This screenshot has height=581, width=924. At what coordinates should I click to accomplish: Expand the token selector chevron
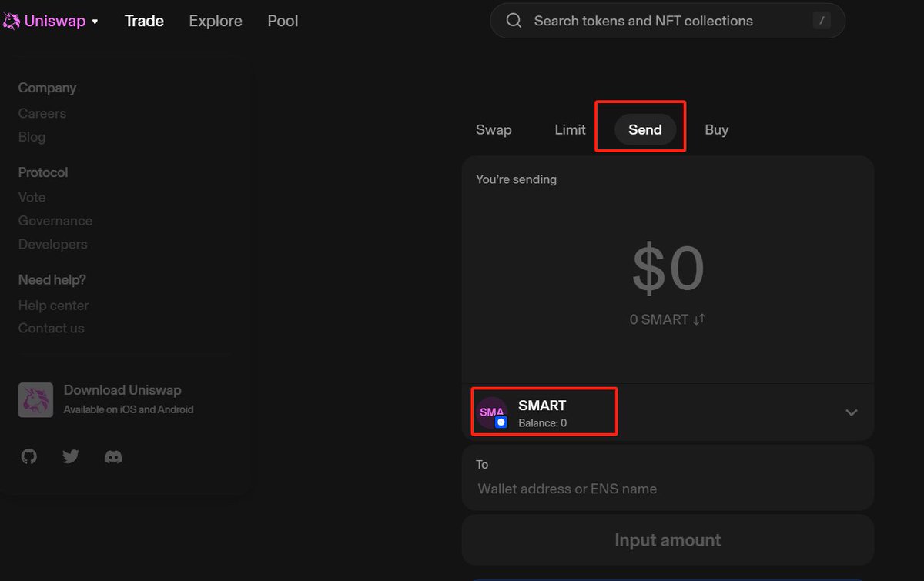click(x=852, y=412)
